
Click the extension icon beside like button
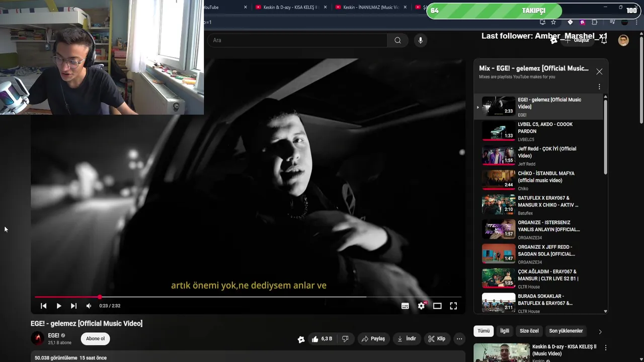[x=301, y=339]
